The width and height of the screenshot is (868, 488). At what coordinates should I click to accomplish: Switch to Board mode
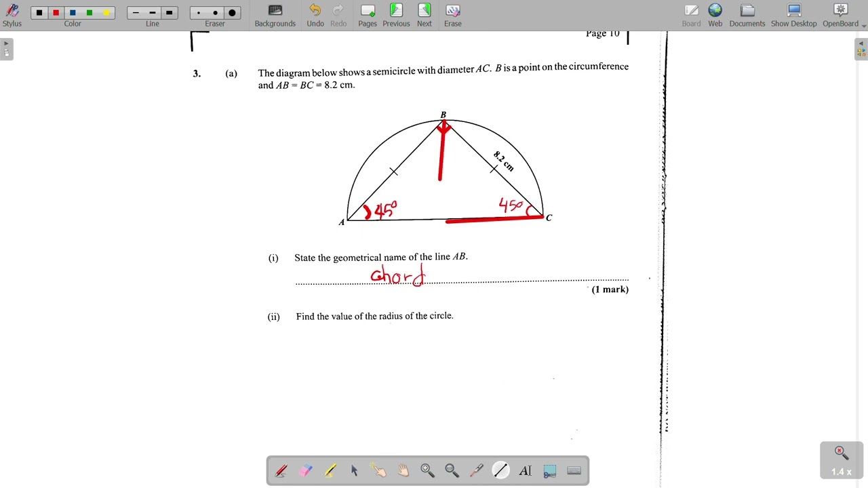(691, 16)
